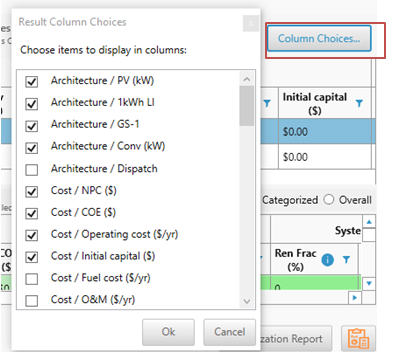Click the scroll right arrow under results table
This screenshot has width=395, height=360.
click(355, 297)
